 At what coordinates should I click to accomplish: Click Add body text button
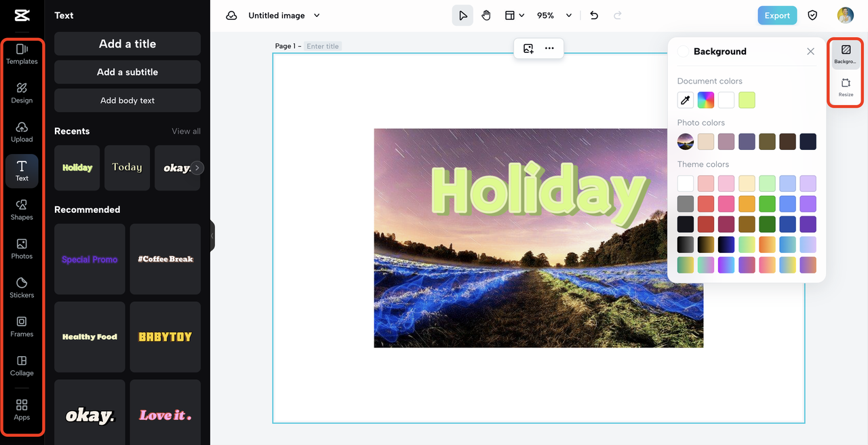point(127,100)
